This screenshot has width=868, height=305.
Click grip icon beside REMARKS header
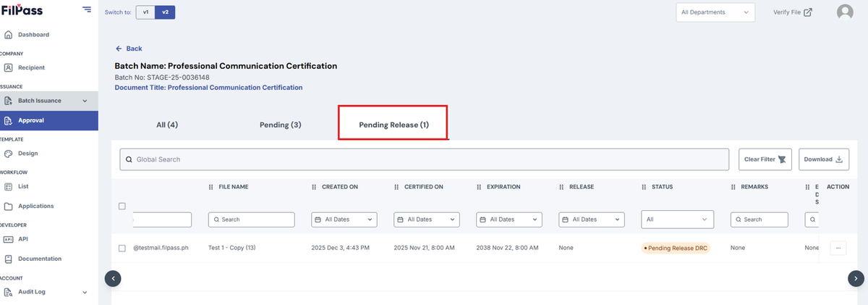tap(733, 187)
